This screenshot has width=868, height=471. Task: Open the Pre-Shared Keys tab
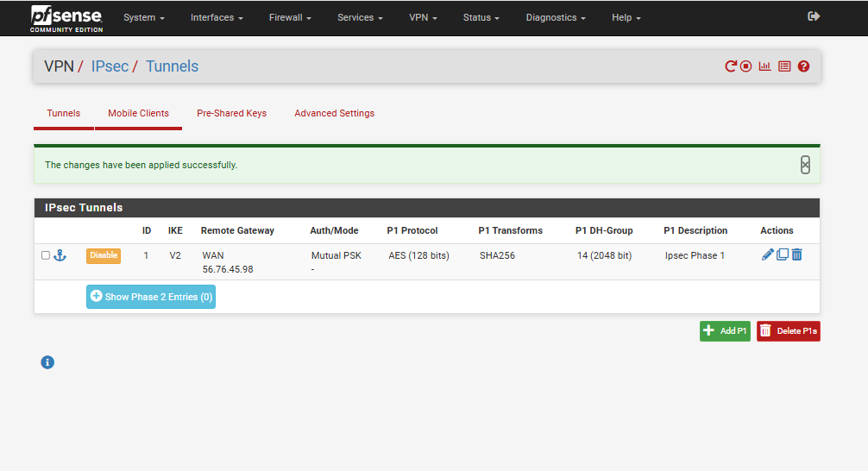point(231,113)
